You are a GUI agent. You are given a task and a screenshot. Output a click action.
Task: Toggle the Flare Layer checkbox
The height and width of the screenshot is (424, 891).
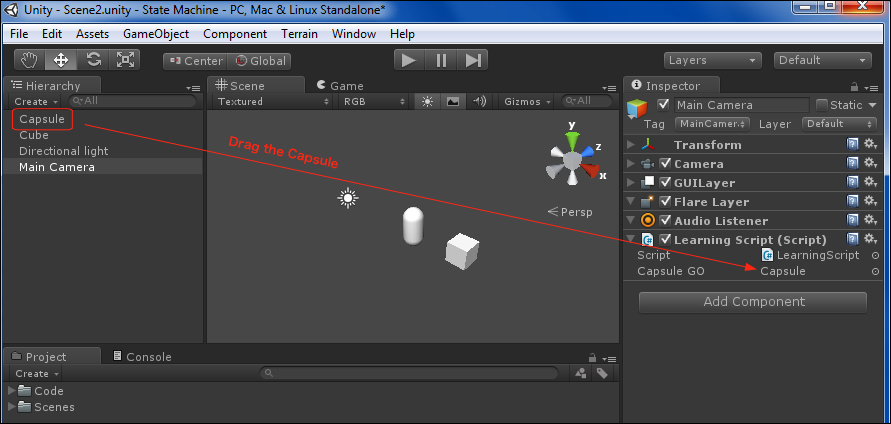pos(665,202)
